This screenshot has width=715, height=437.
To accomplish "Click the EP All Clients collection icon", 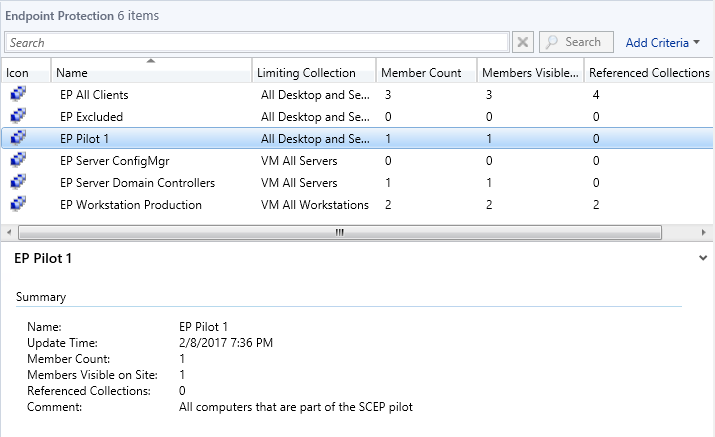I will (x=18, y=95).
